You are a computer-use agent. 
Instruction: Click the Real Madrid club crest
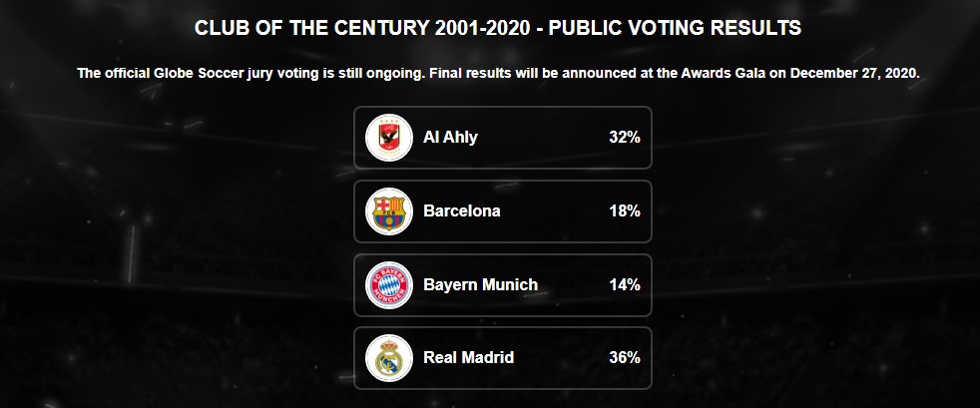pos(389,358)
